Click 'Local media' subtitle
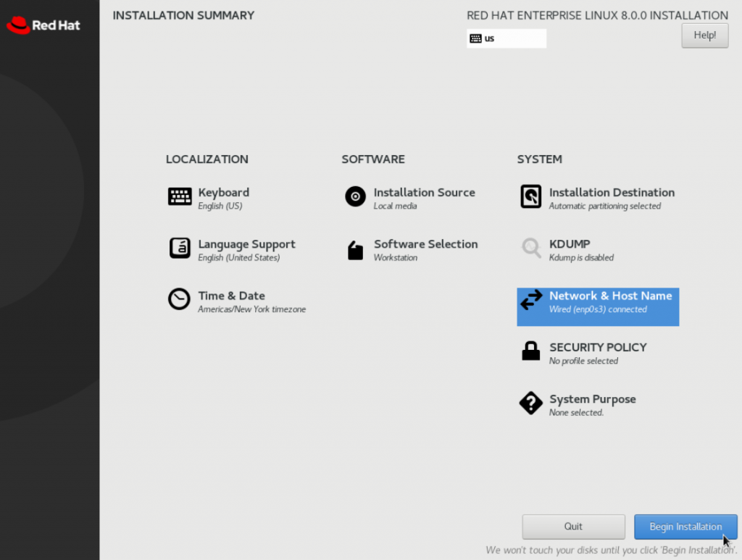Screen dimensions: 742x560 tap(395, 206)
